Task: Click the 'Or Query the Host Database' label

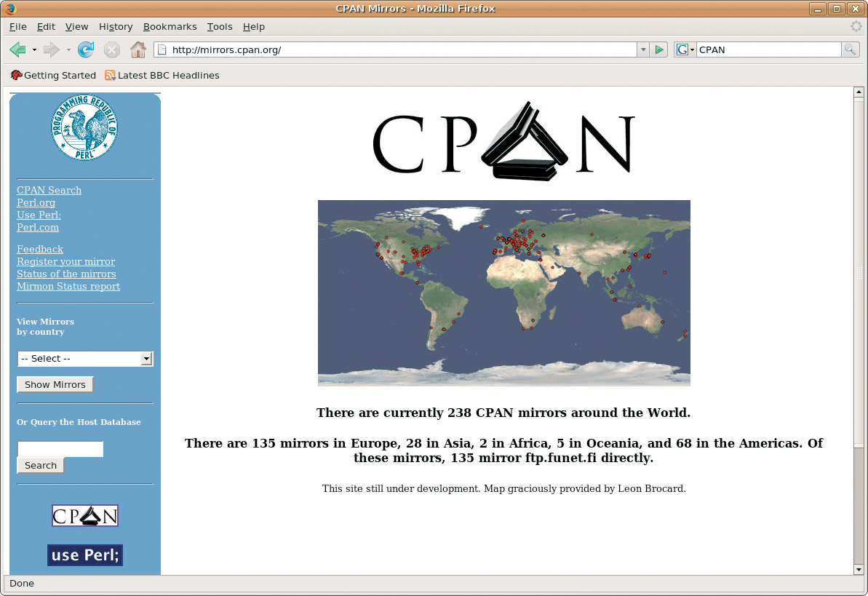Action: [79, 422]
